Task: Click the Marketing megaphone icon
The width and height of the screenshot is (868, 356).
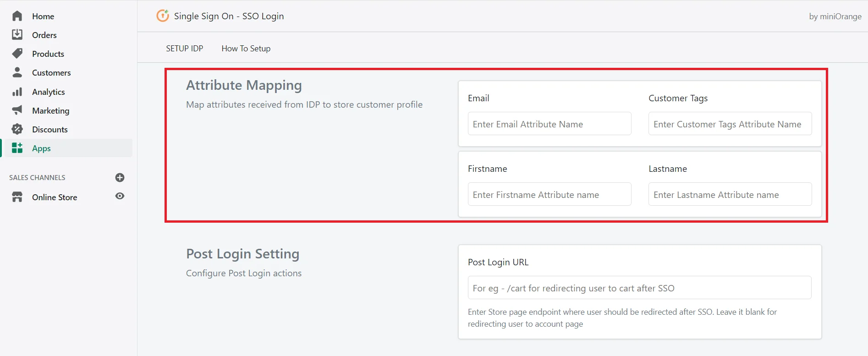Action: tap(17, 110)
